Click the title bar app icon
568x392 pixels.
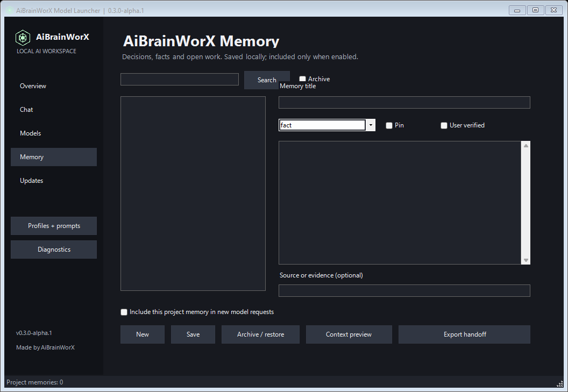[10, 11]
